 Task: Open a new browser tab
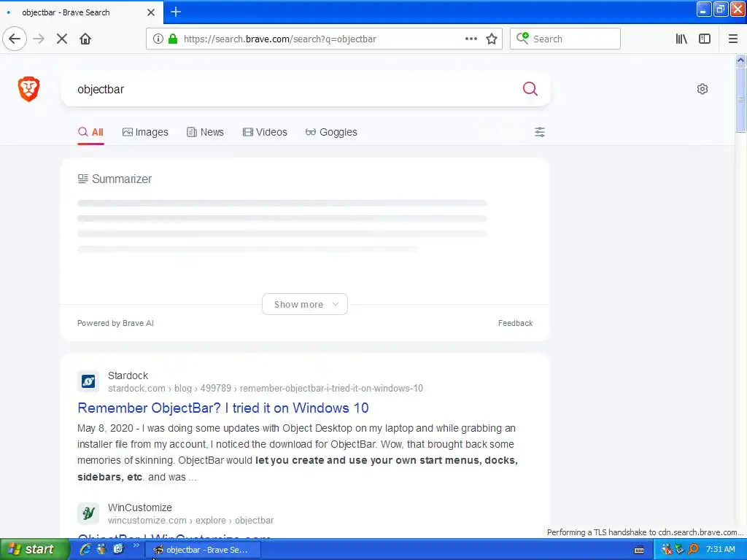click(x=176, y=12)
